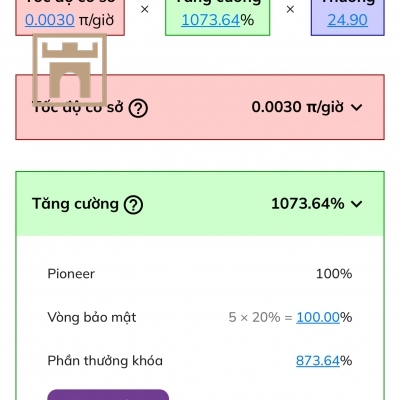Click the castle tower logo icon
Viewport: 400px width, 400px height.
pos(70,70)
